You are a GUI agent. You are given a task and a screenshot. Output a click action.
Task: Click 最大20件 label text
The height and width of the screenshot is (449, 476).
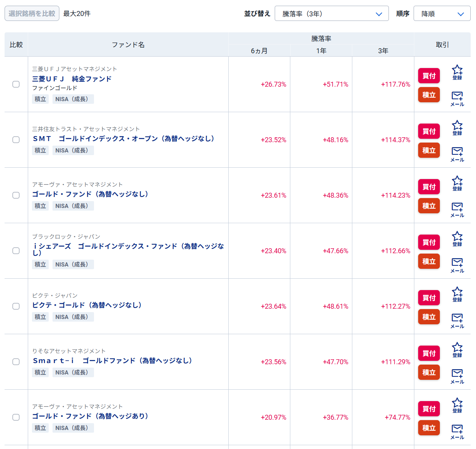(77, 13)
